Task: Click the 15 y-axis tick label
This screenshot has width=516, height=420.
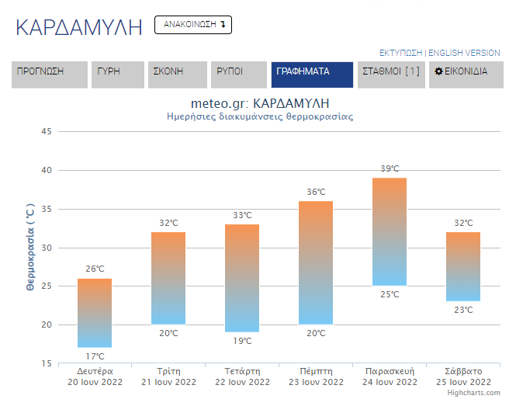Action: [x=47, y=363]
